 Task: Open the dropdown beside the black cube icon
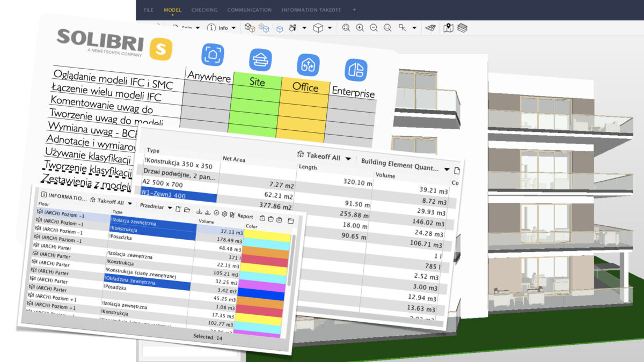pyautogui.click(x=330, y=28)
